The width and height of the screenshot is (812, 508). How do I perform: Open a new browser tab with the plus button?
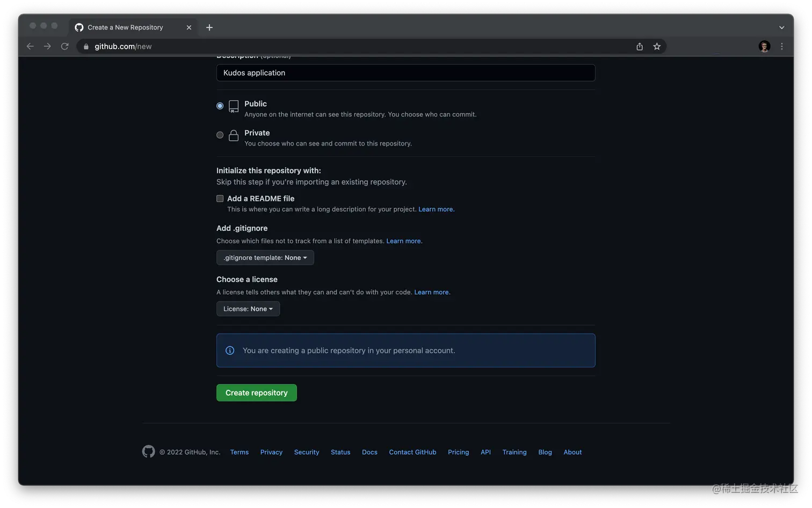click(209, 27)
